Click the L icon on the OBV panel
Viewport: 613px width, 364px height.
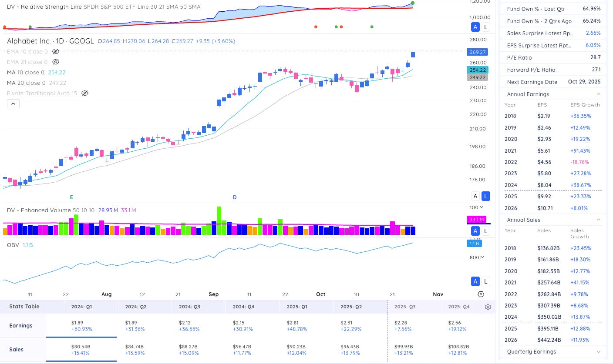point(486,281)
